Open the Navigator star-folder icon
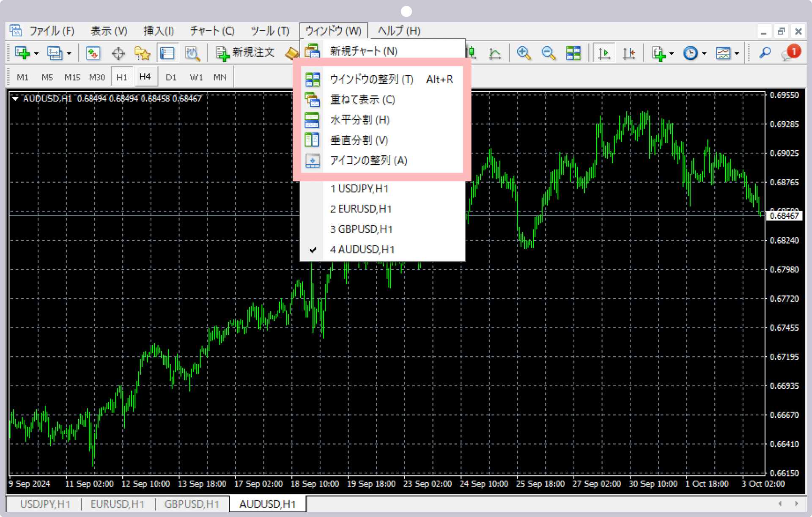This screenshot has height=517, width=812. (x=142, y=53)
